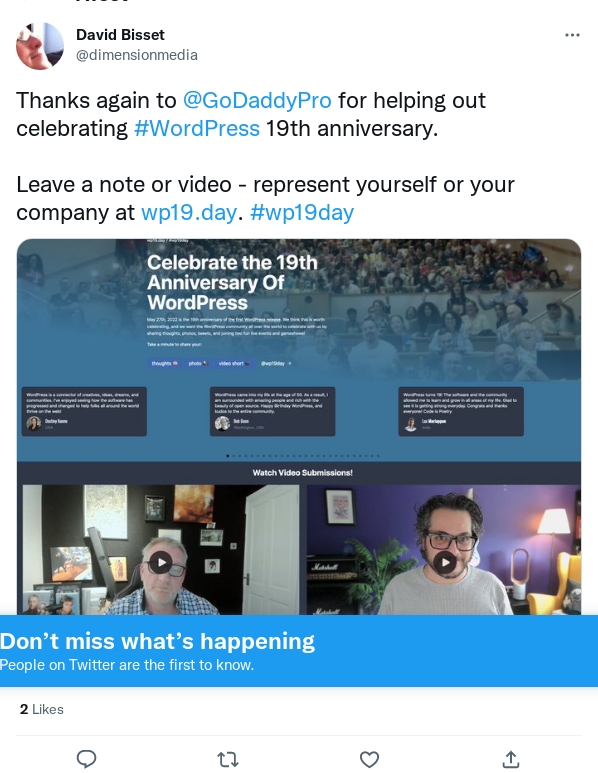Click the reply speech bubble icon
Image resolution: width=598 pixels, height=773 pixels.
(87, 759)
